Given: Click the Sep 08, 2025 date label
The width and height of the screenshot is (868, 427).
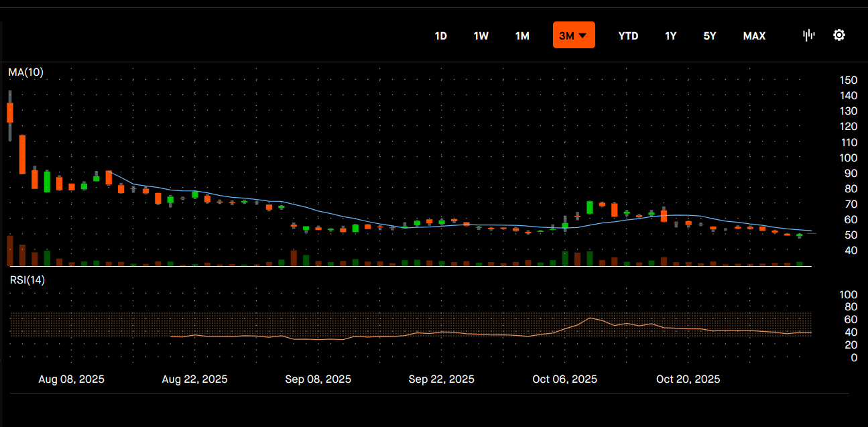Looking at the screenshot, I should click(318, 379).
